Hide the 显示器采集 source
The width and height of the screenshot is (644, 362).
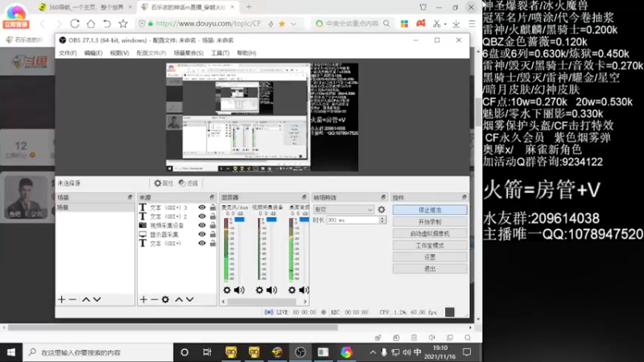pyautogui.click(x=202, y=234)
